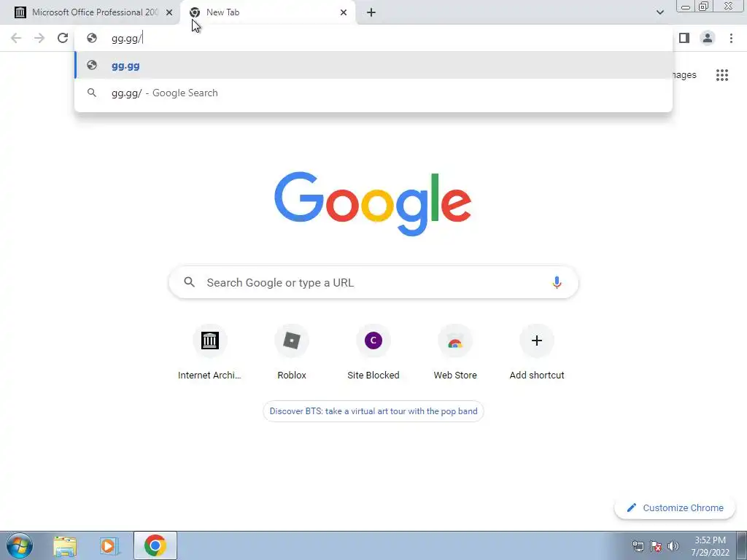Open File Explorer in taskbar
This screenshot has height=560, width=747.
tap(65, 545)
